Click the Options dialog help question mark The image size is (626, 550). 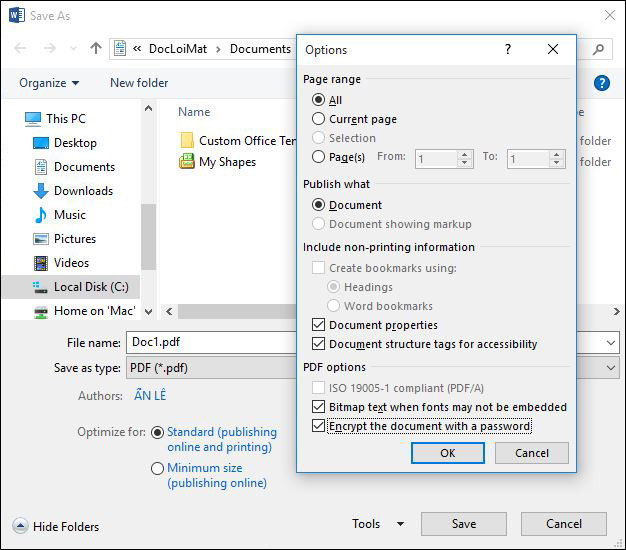(x=507, y=49)
